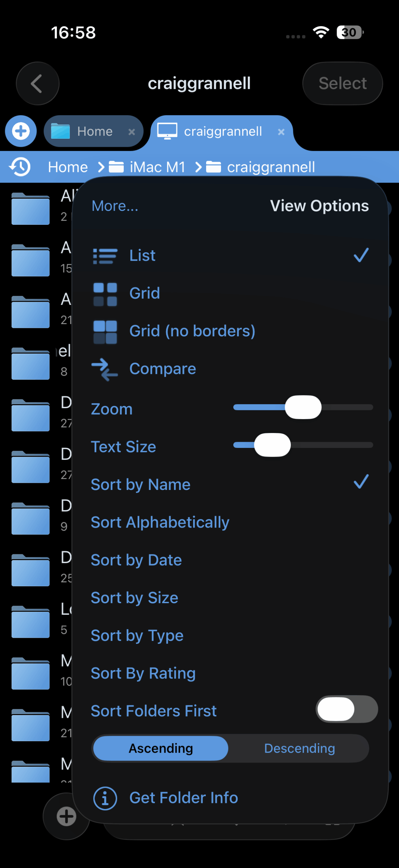Add a new tab with plus icon

(x=21, y=131)
